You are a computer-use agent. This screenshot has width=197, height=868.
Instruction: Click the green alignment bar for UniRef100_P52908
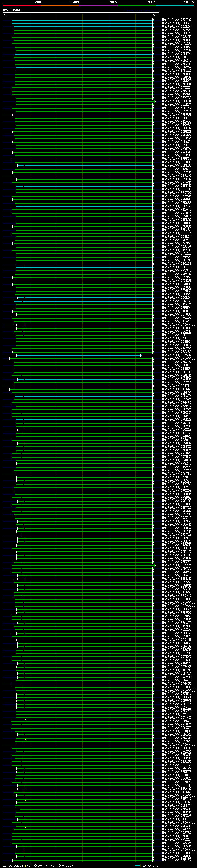coord(84,30)
